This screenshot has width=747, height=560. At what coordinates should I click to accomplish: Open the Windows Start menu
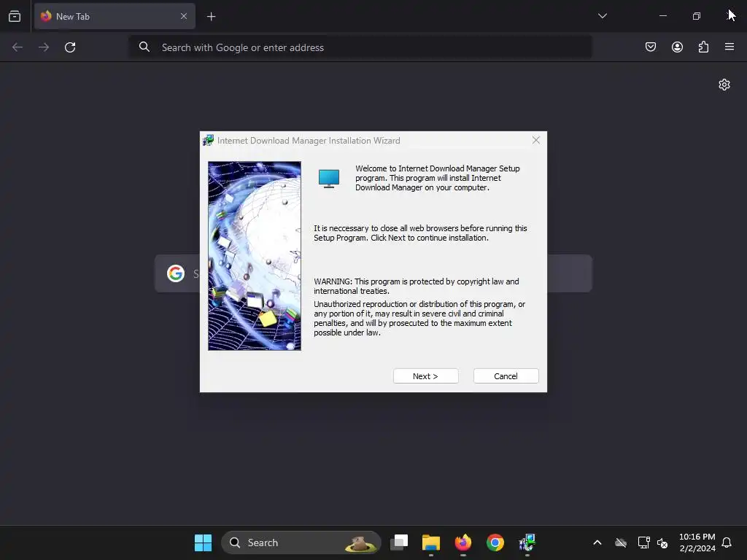pyautogui.click(x=203, y=542)
